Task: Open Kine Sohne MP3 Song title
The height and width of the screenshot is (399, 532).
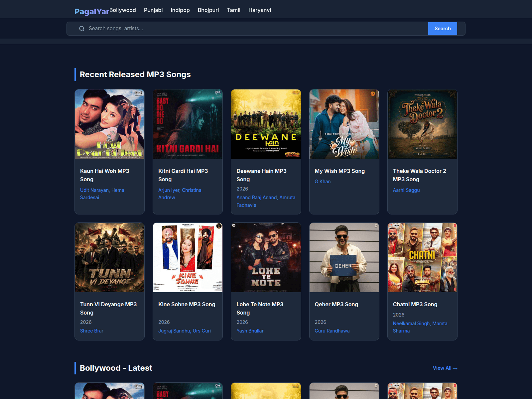Action: coord(187,304)
